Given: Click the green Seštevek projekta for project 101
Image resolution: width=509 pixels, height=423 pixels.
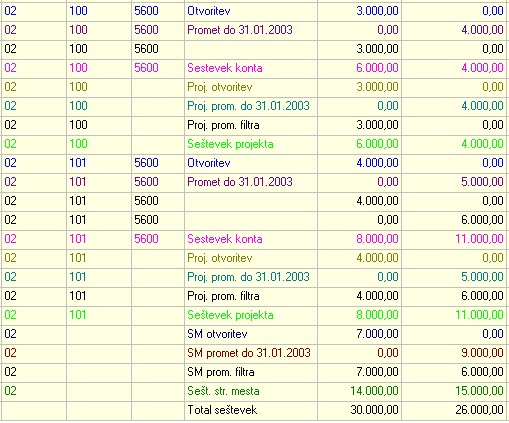Looking at the screenshot, I should coord(230,315).
